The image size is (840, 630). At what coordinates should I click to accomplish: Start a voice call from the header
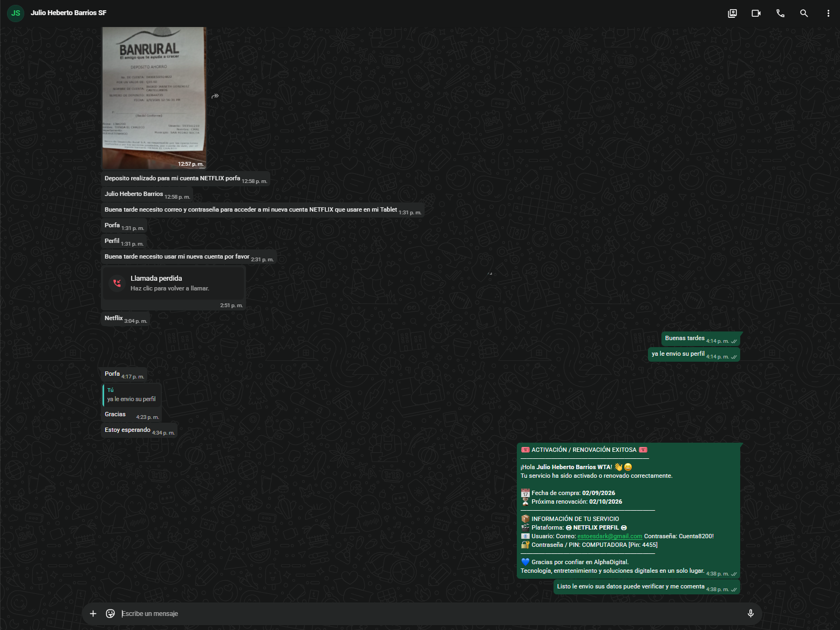tap(780, 13)
